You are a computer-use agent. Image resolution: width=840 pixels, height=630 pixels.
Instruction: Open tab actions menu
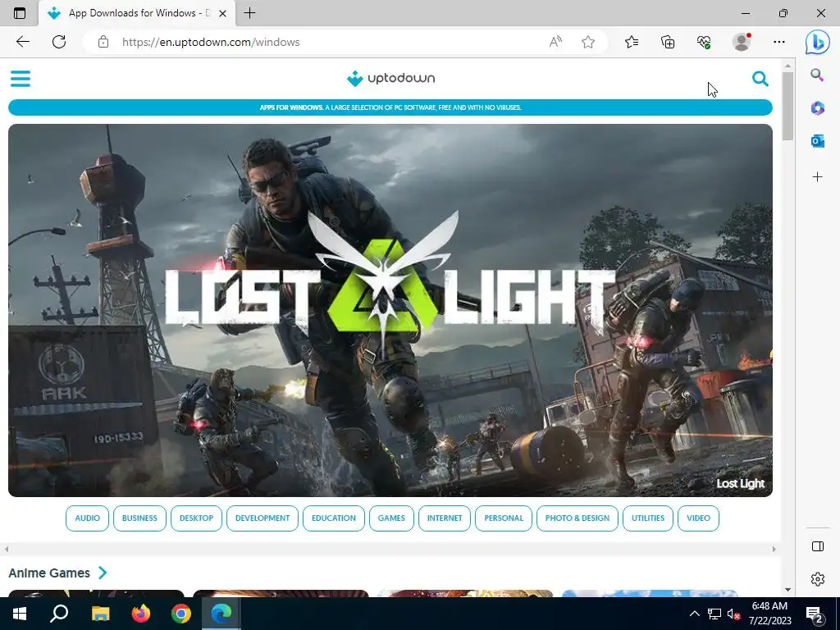coord(20,13)
